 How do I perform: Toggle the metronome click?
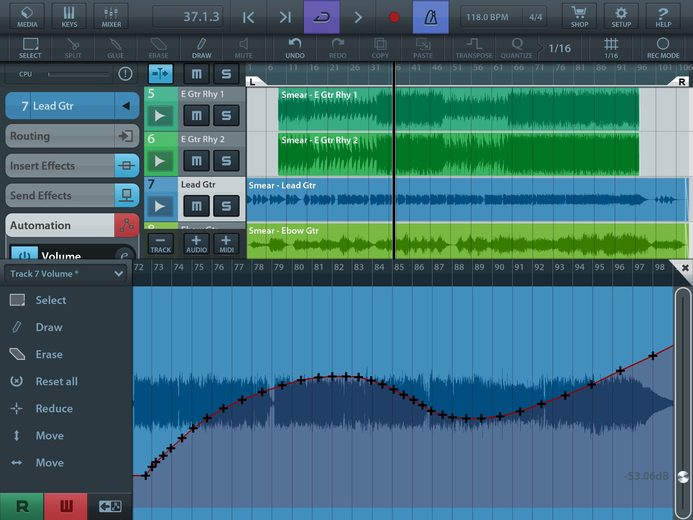point(430,17)
